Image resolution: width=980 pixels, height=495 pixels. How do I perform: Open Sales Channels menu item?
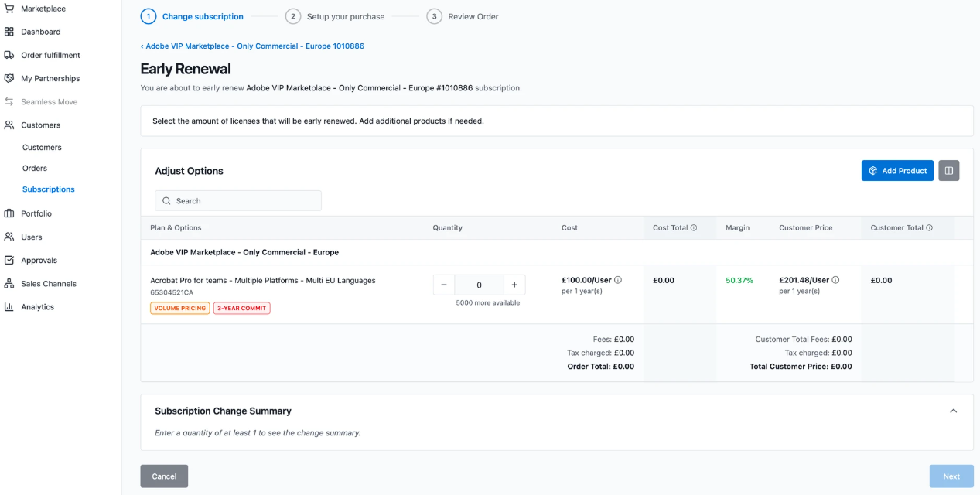tap(49, 283)
